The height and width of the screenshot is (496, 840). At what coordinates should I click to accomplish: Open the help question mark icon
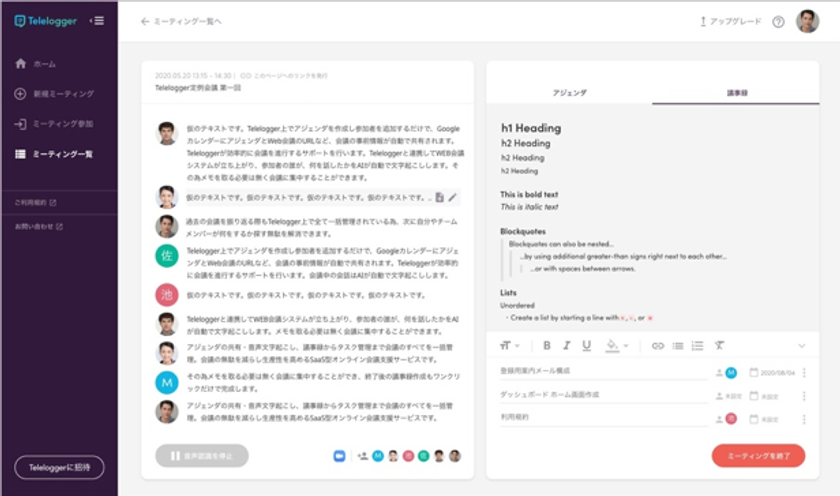[x=778, y=21]
